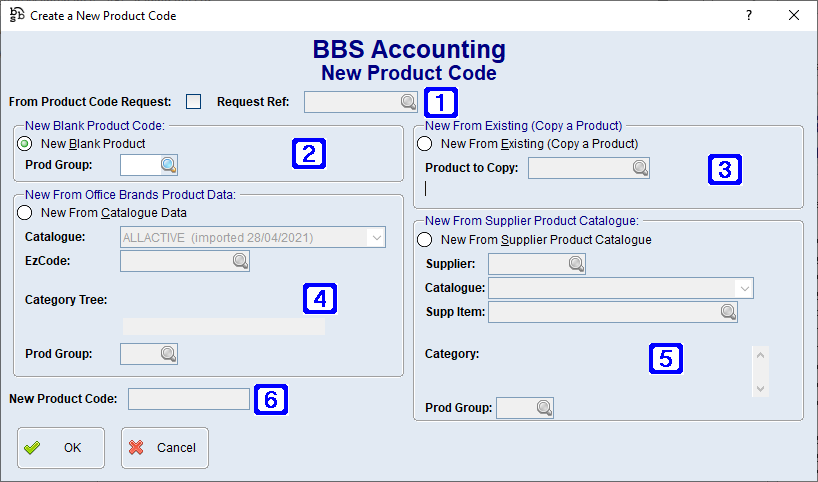Viewport: 818px width, 482px height.
Task: Select New From Supplier Product Catalogue option
Action: (425, 240)
